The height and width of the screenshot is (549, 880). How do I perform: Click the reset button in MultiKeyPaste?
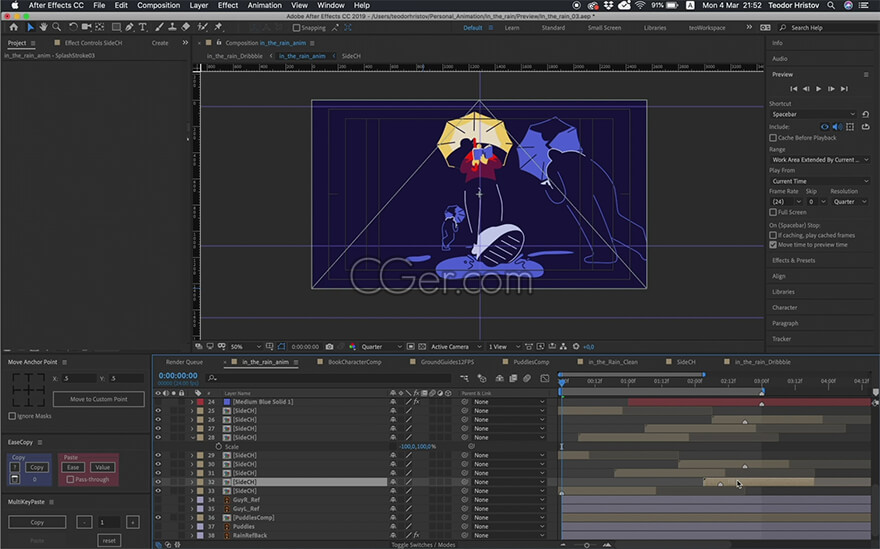109,541
